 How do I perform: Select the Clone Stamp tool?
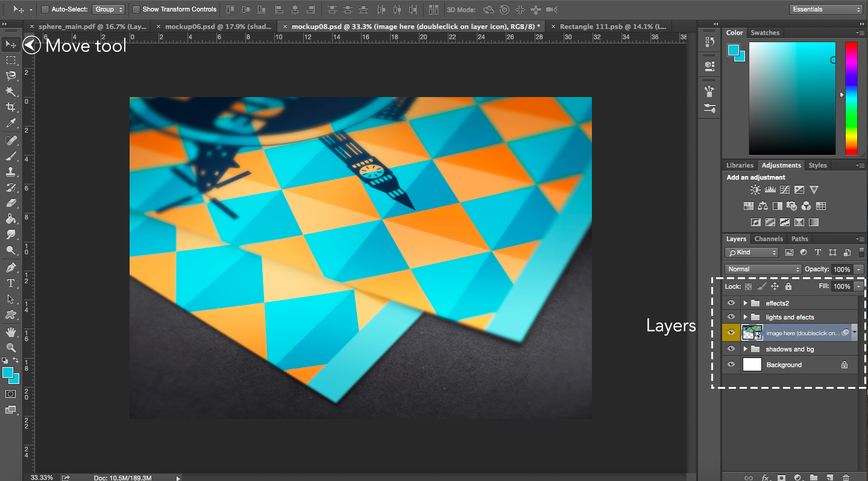11,172
